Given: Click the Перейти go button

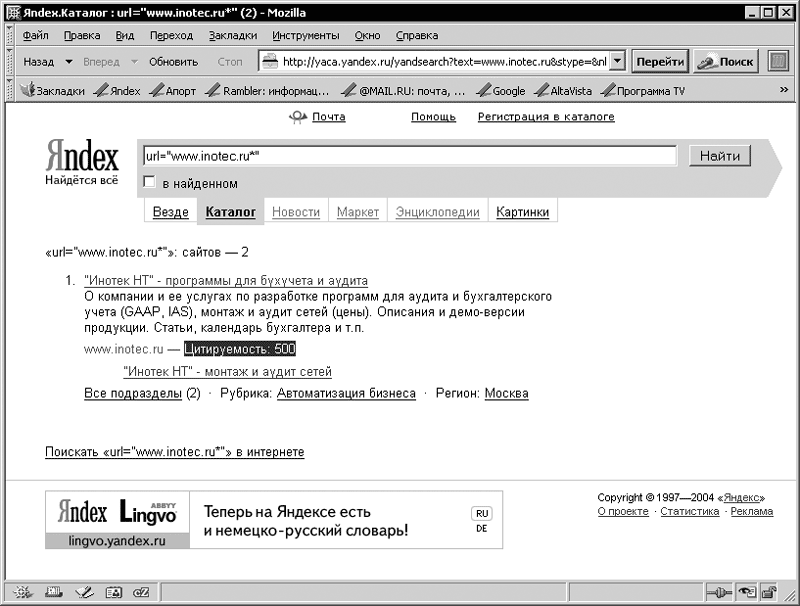Looking at the screenshot, I should 660,62.
